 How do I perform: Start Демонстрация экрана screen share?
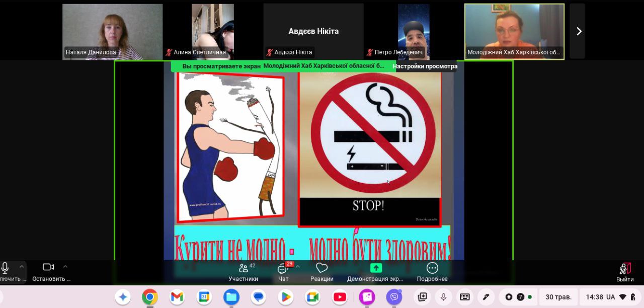pyautogui.click(x=376, y=272)
